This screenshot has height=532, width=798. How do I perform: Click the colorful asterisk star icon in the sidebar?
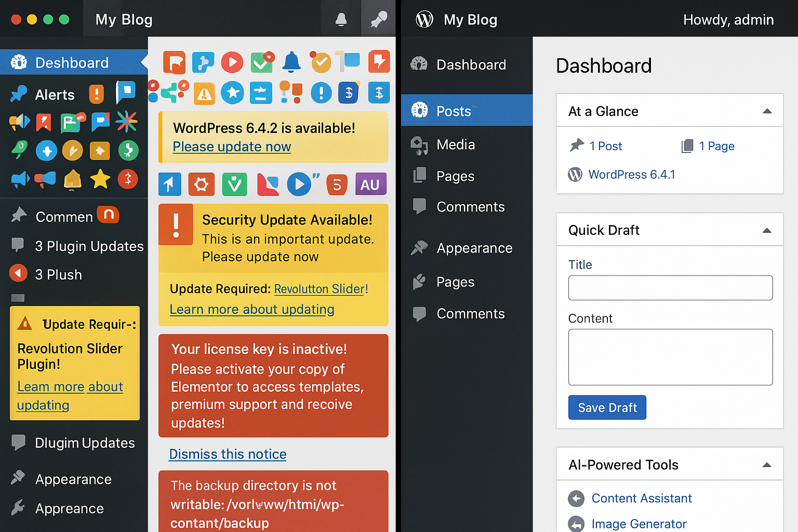(127, 122)
